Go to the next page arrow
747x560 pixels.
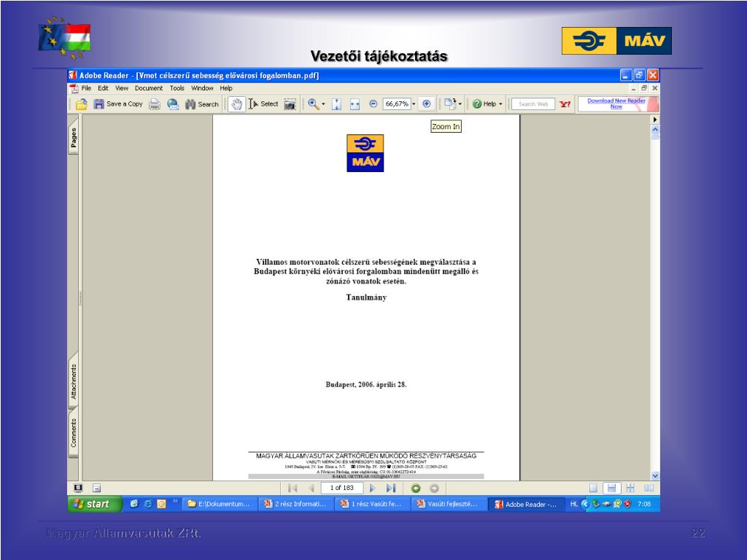tap(373, 488)
